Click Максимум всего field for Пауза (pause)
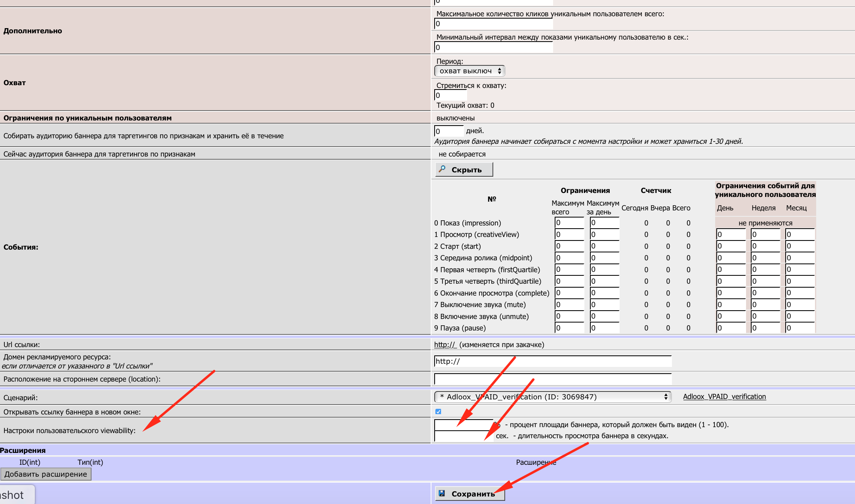The width and height of the screenshot is (855, 504). pos(570,328)
